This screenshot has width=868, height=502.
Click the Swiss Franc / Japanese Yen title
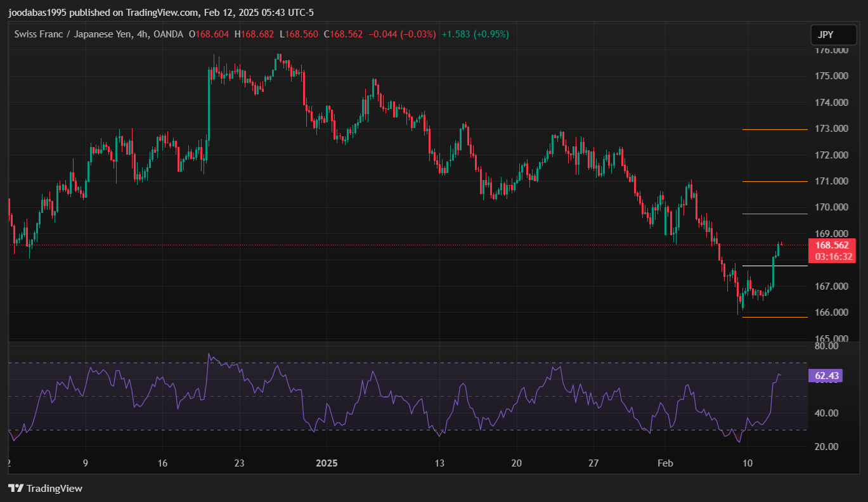click(74, 34)
